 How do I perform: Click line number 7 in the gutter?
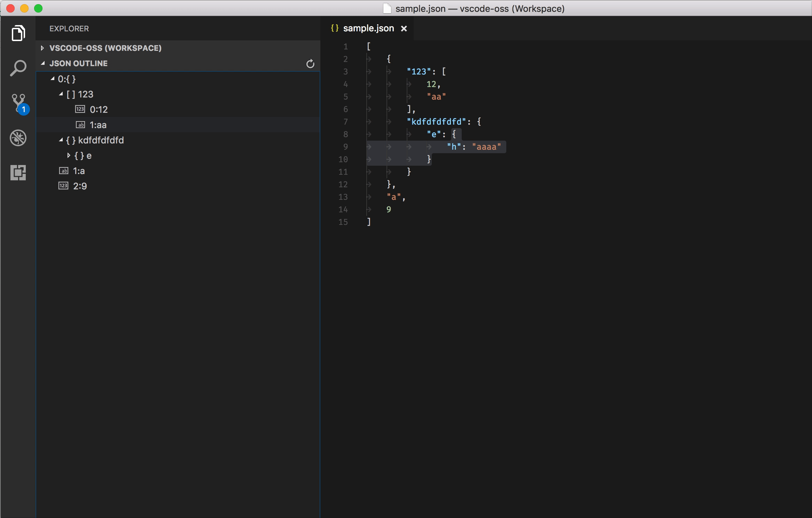[x=345, y=121]
